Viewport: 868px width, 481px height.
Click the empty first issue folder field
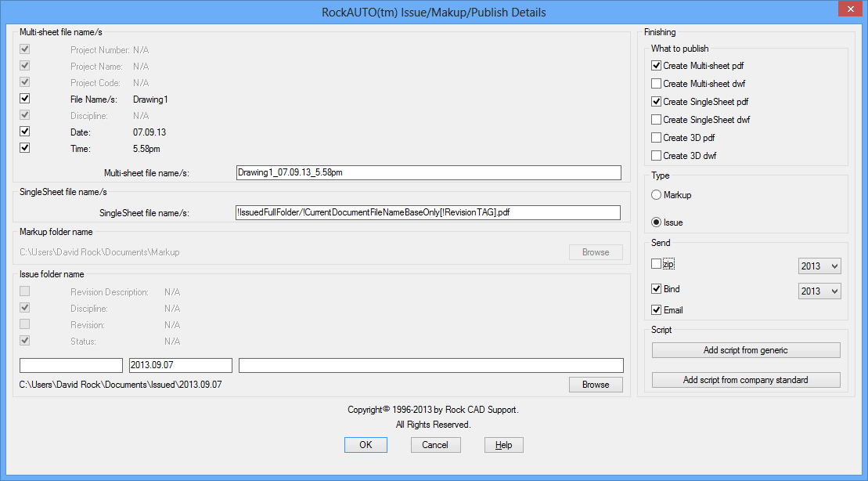[71, 365]
